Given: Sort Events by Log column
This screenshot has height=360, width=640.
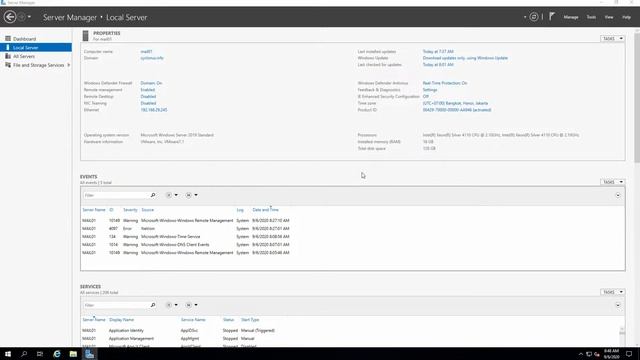Looking at the screenshot, I should (x=240, y=210).
